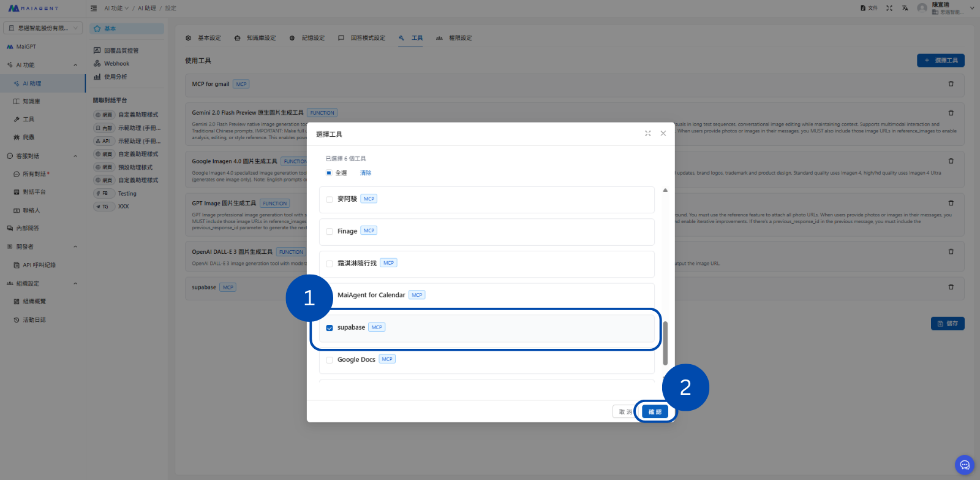
Task: Delete the MCP for gmail tool
Action: (951, 84)
